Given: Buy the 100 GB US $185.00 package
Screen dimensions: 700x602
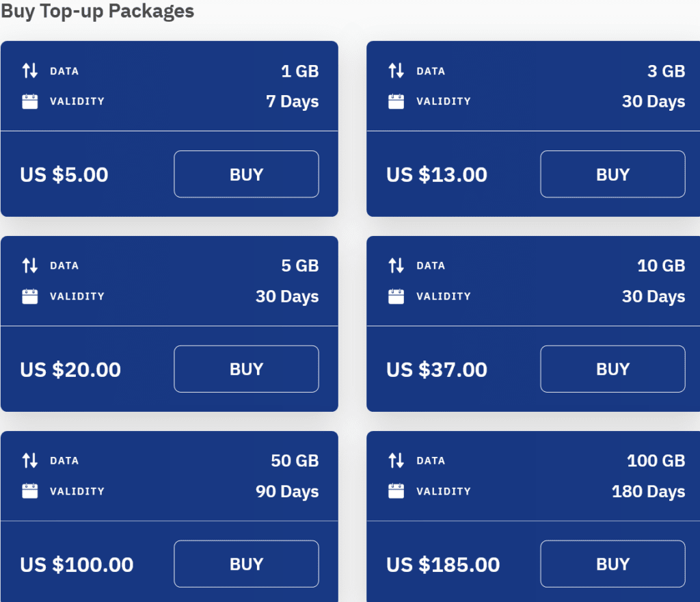Looking at the screenshot, I should (612, 564).
